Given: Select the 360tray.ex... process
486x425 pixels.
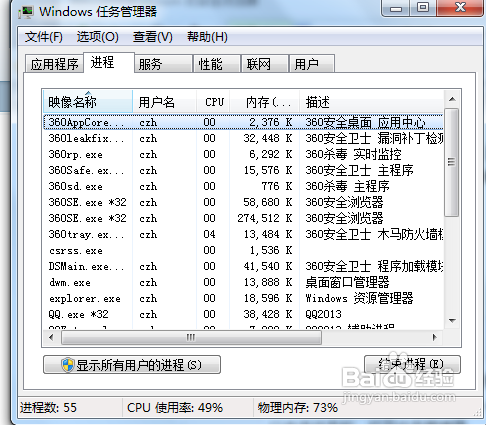Looking at the screenshot, I should pyautogui.click(x=243, y=234).
